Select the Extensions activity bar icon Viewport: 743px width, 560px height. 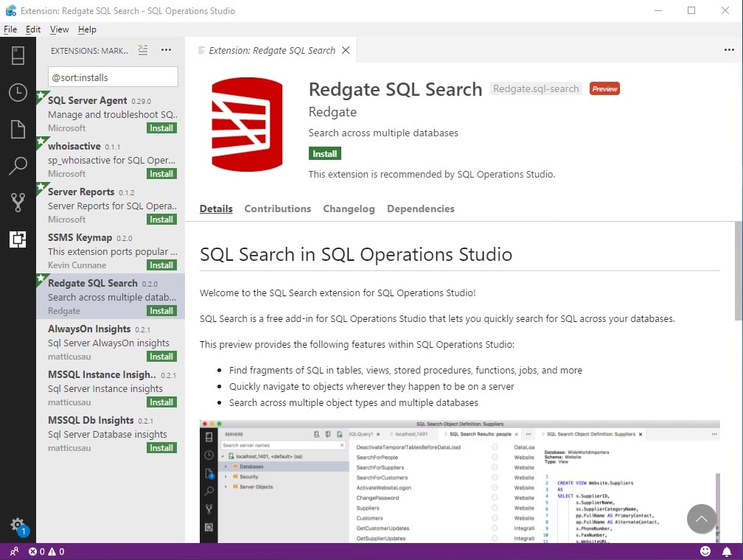pyautogui.click(x=18, y=239)
